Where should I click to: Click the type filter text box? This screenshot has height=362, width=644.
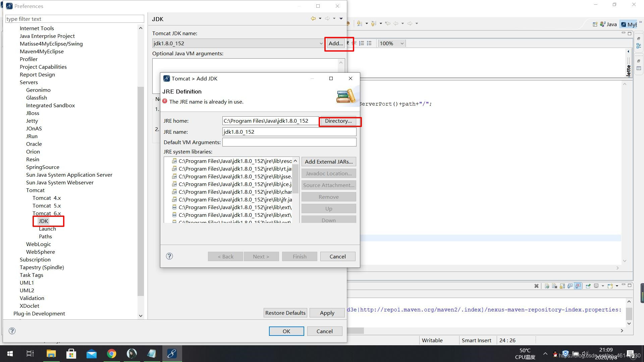(75, 19)
